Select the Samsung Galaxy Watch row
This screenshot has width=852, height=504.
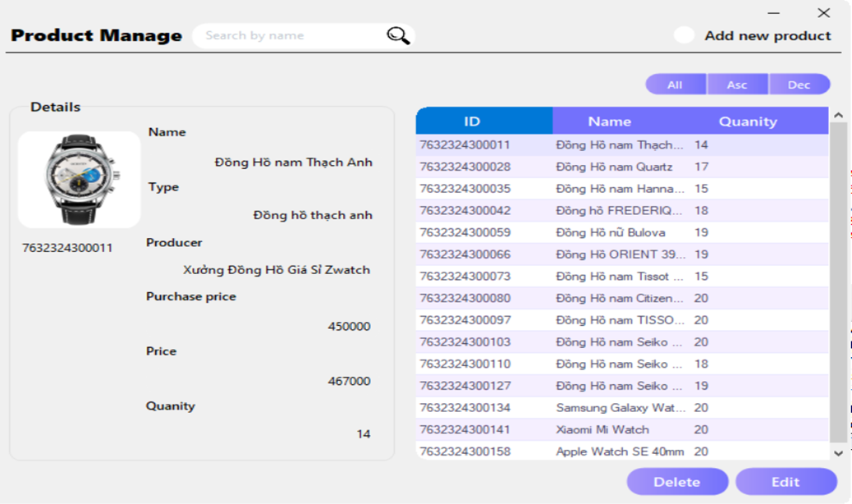616,406
